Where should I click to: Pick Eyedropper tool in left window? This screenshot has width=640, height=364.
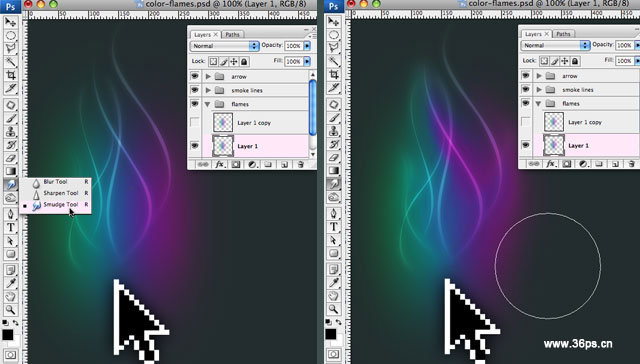click(11, 283)
